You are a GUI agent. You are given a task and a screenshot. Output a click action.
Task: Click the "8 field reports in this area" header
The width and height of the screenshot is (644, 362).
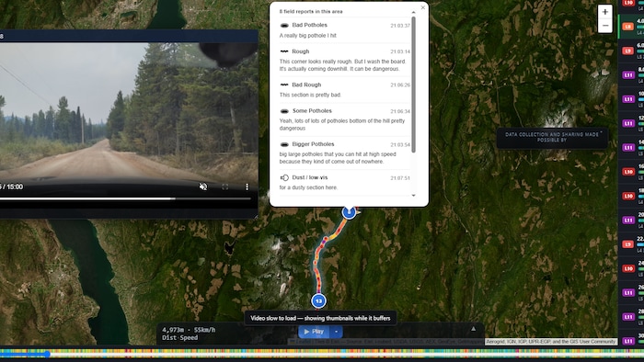pyautogui.click(x=311, y=11)
